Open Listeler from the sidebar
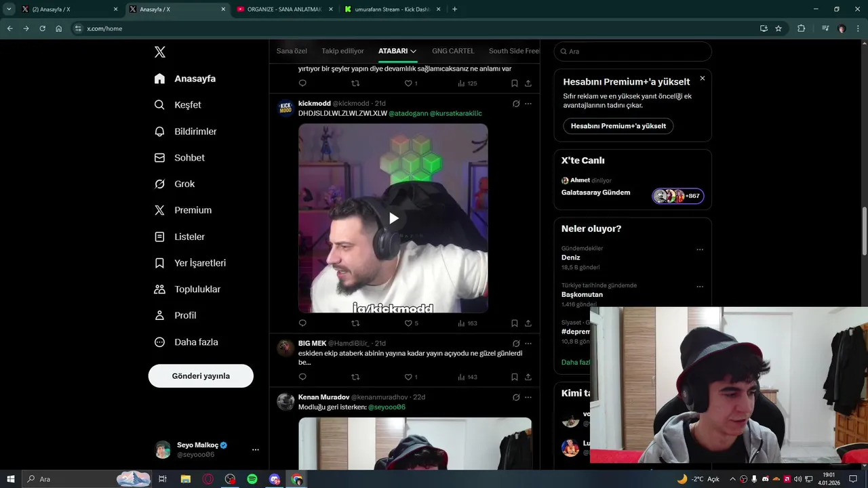The width and height of the screenshot is (868, 488). [x=180, y=237]
